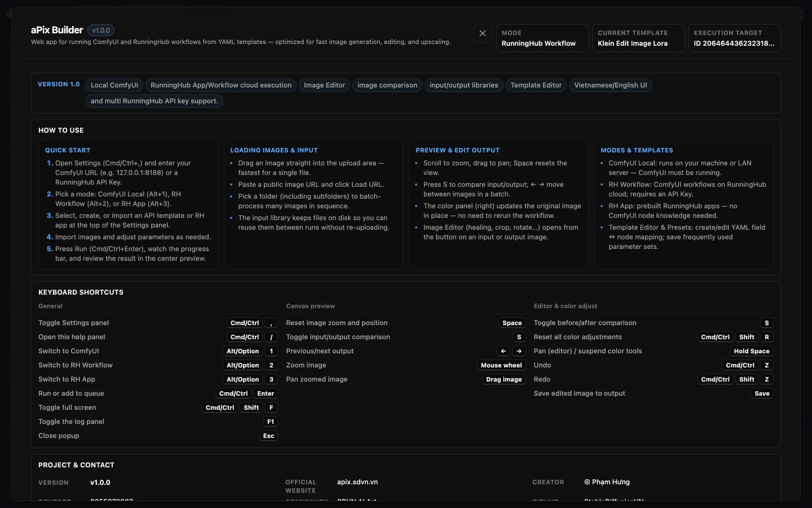This screenshot has height=508, width=812.
Task: Click the Close popup shortcut label
Action: point(59,436)
